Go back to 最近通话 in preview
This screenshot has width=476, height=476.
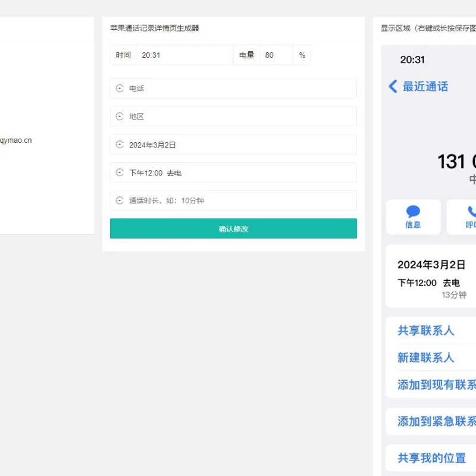point(425,86)
